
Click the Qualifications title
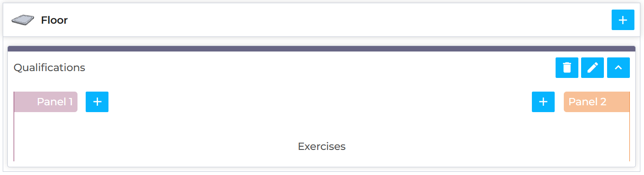[49, 67]
